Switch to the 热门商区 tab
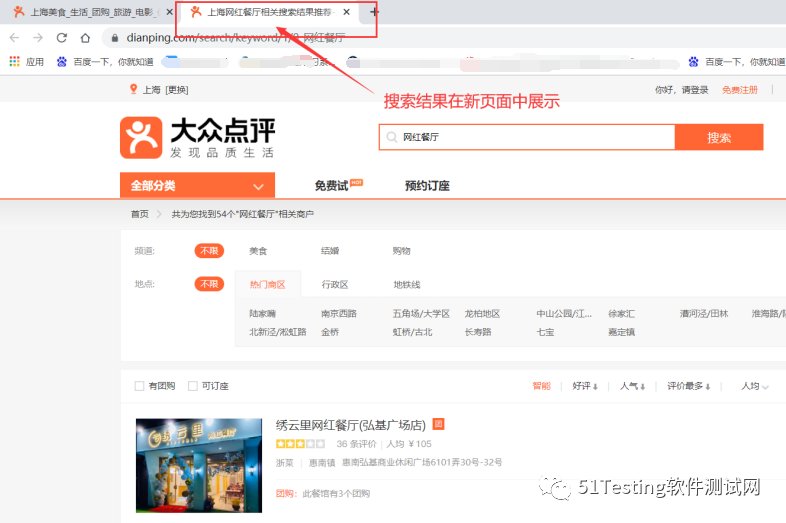This screenshot has width=786, height=523. coord(268,284)
